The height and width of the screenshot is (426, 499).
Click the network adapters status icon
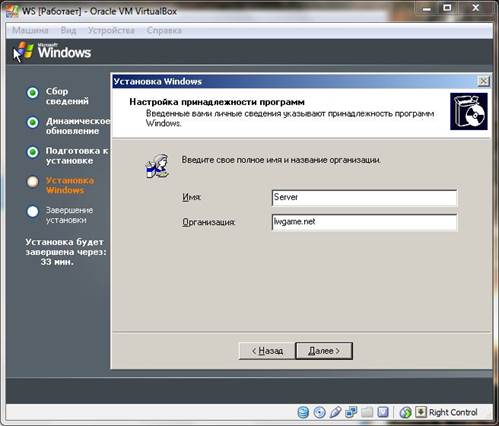[351, 412]
